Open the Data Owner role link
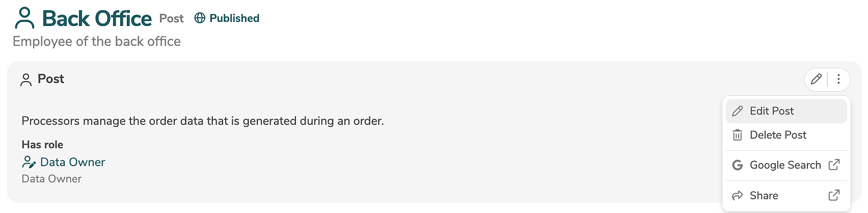The image size is (868, 213). [x=72, y=162]
